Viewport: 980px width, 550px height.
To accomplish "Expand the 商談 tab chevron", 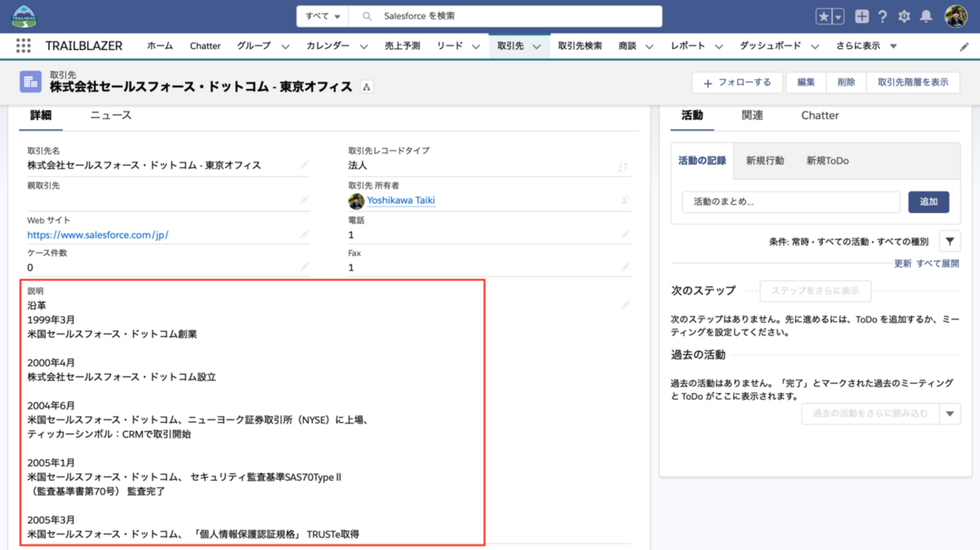I will click(649, 47).
